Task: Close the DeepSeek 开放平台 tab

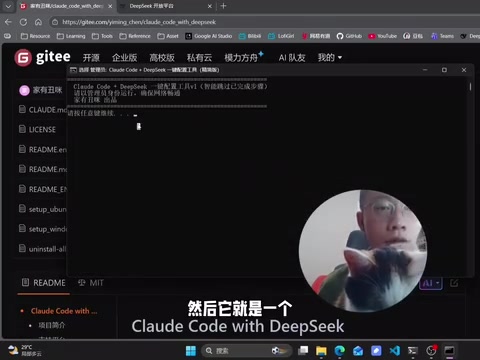Action: tap(210, 6)
